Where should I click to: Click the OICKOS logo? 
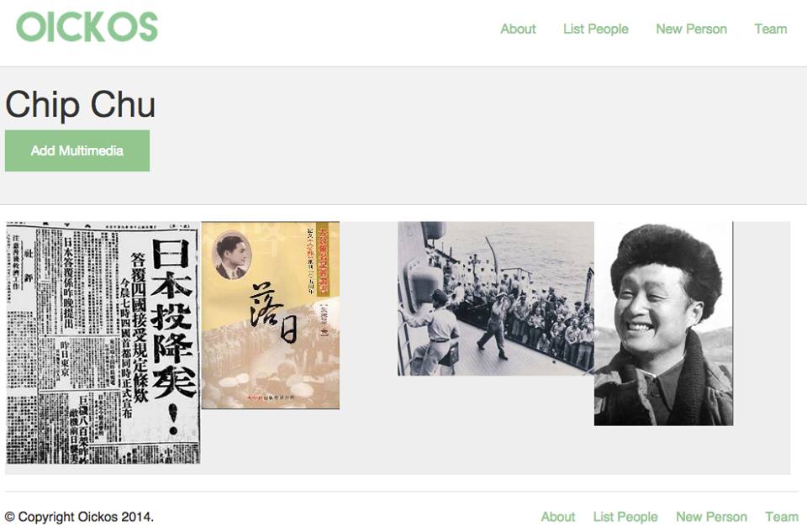point(87,27)
